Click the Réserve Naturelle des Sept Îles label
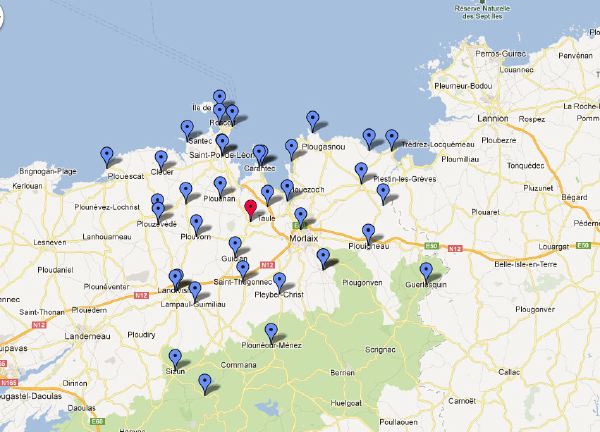 pyautogui.click(x=482, y=12)
